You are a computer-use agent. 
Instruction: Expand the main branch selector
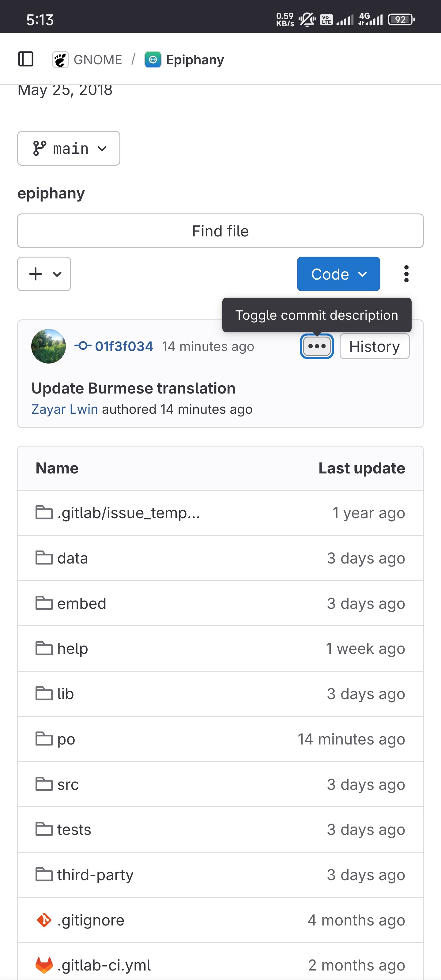pyautogui.click(x=69, y=148)
